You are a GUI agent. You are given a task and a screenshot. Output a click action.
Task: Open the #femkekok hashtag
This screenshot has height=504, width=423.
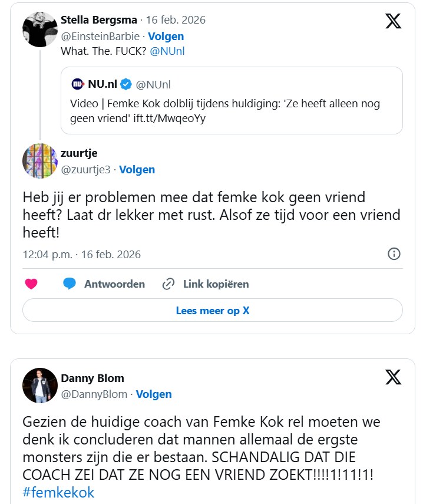click(58, 493)
